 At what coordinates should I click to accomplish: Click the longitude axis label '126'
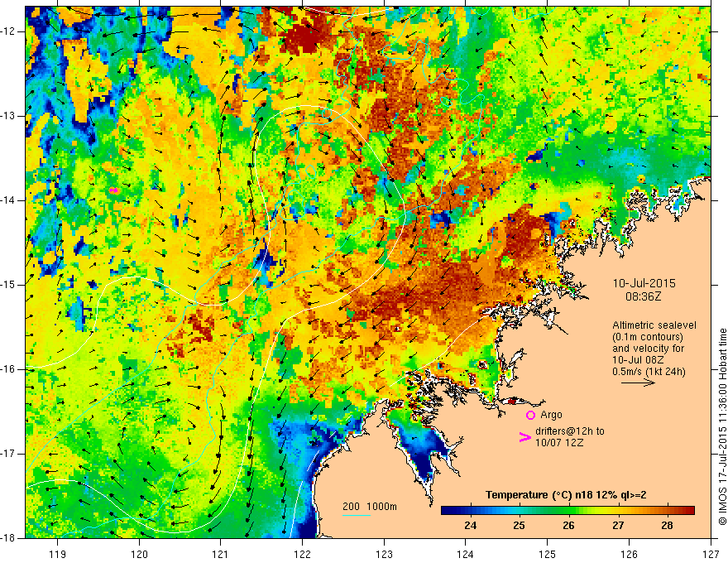coord(629,554)
